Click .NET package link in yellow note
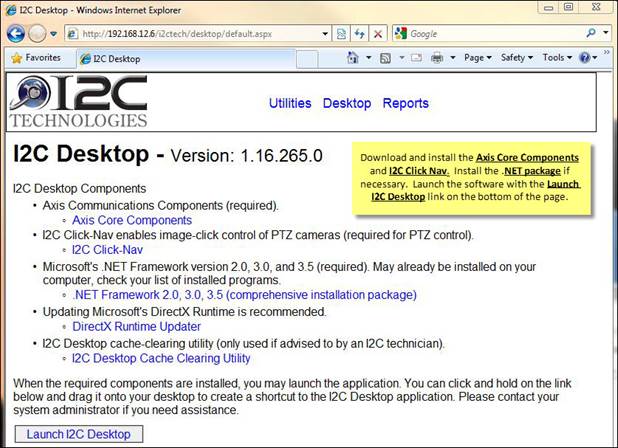 coord(531,171)
